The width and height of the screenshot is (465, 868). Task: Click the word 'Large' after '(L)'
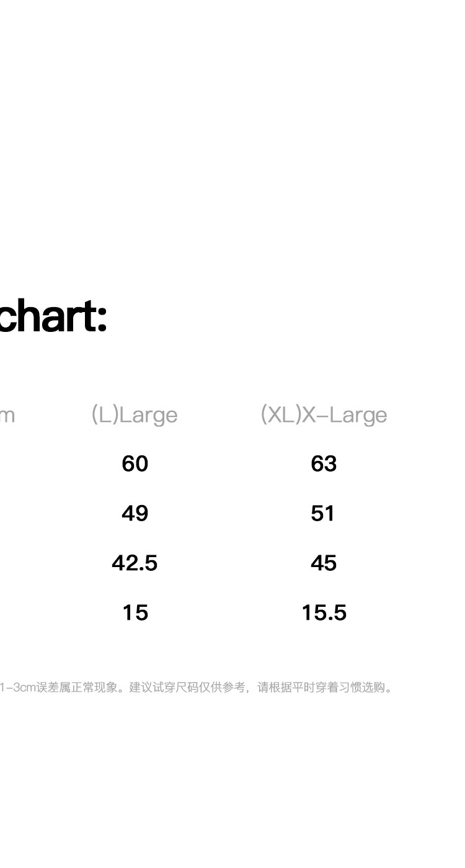[x=148, y=416]
